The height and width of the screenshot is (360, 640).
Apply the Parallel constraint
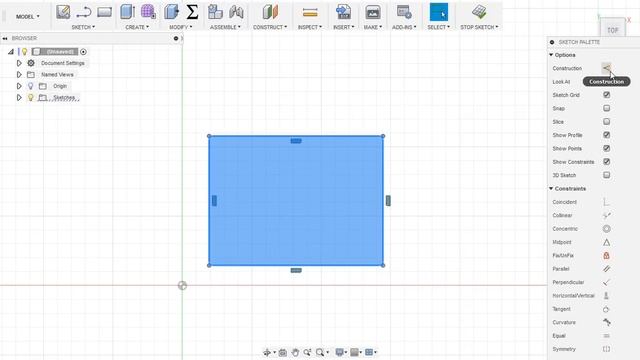(607, 269)
